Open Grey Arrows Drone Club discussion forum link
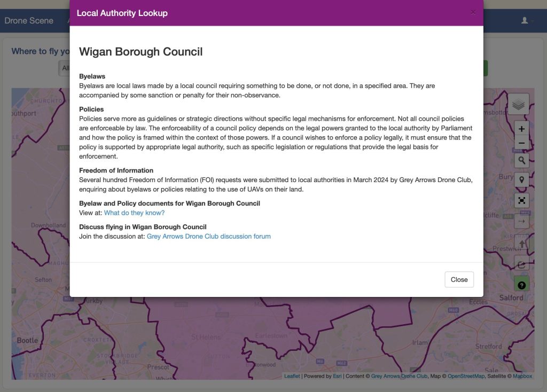This screenshot has height=392, width=547. (x=208, y=236)
